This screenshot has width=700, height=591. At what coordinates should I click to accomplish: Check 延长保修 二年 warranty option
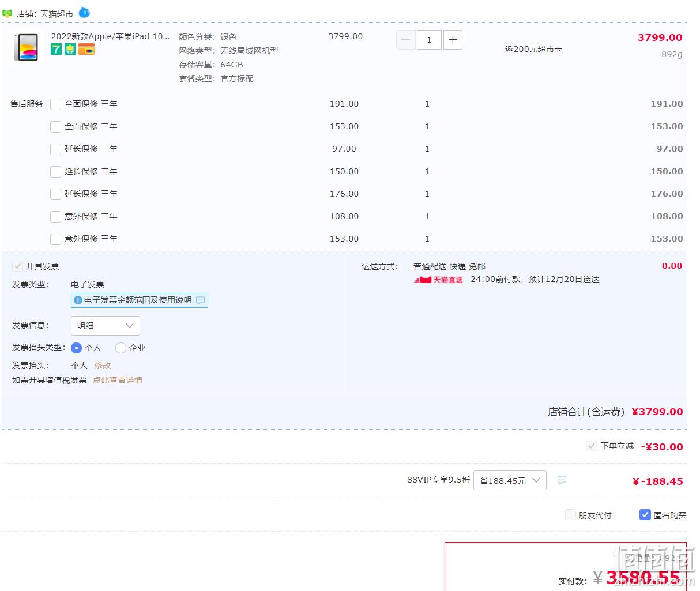[x=55, y=172]
